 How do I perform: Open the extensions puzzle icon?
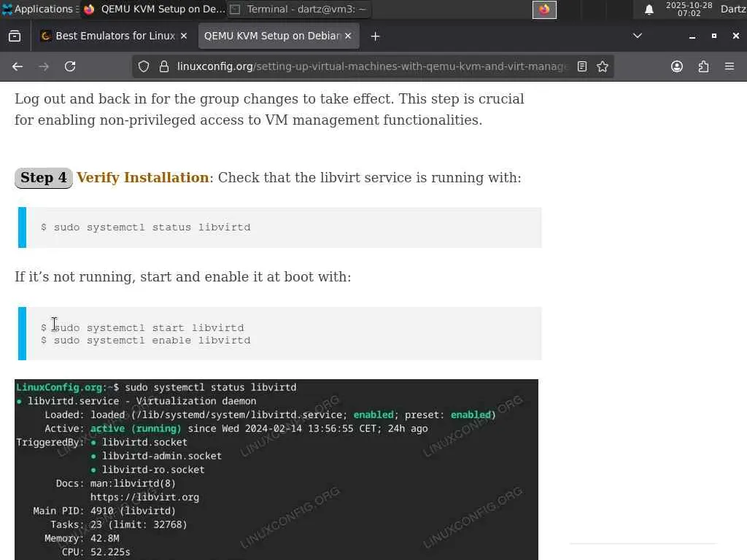703,66
